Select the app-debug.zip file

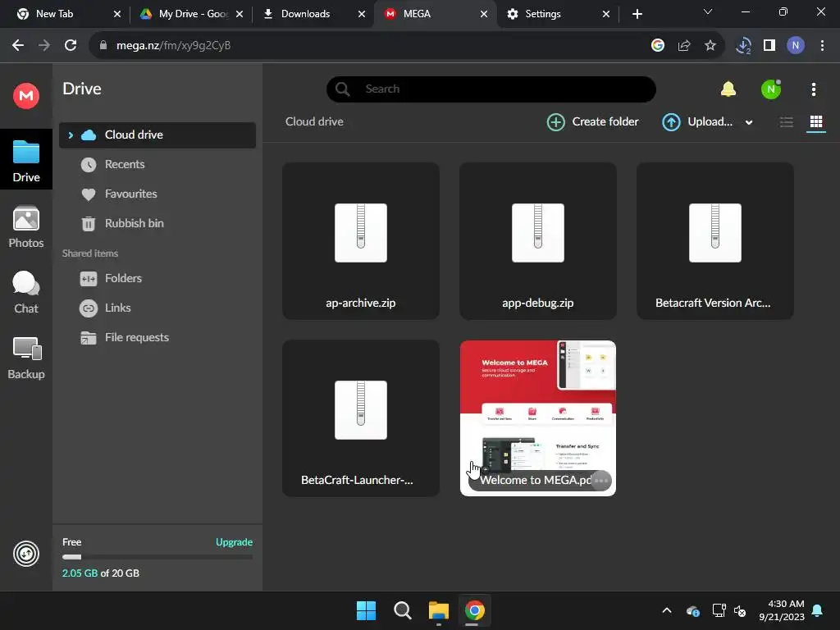[x=538, y=241]
